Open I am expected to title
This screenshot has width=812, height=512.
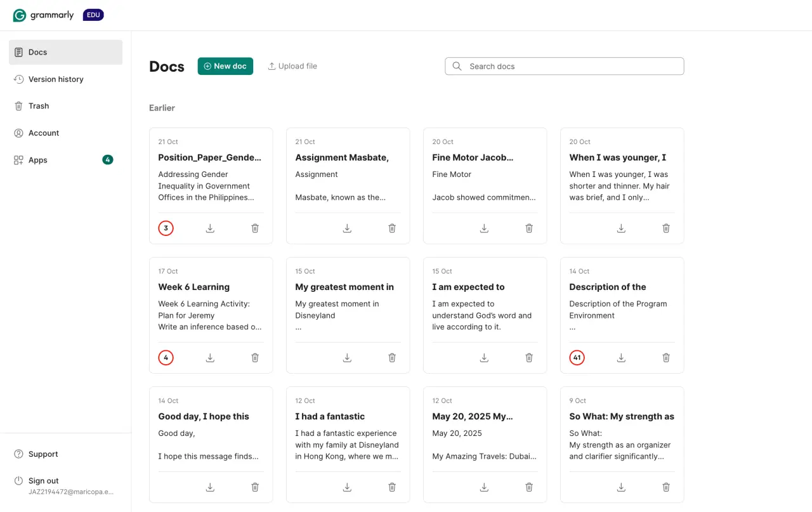(468, 287)
